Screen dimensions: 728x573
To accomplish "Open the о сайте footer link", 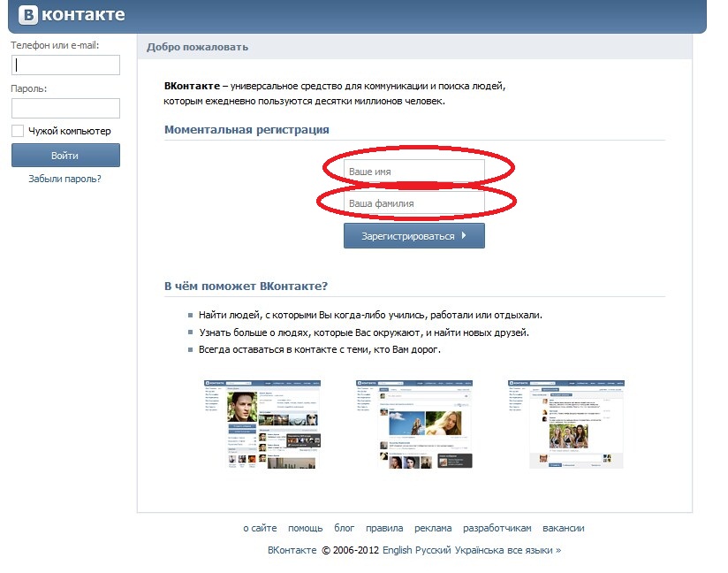I will 260,529.
